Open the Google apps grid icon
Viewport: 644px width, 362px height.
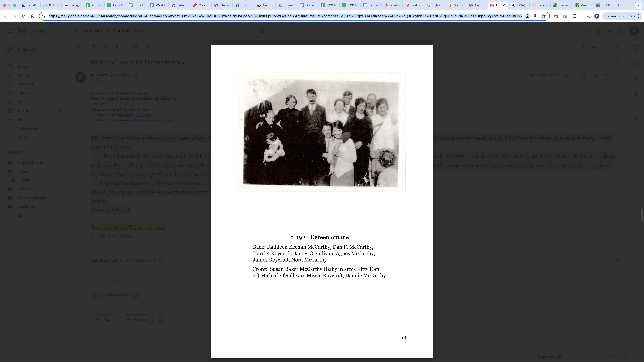621,31
